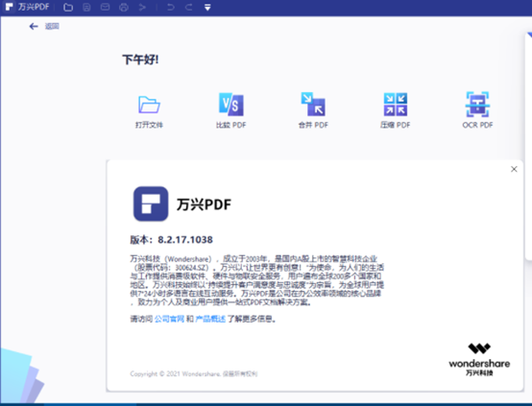The width and height of the screenshot is (532, 406).
Task: Close the 万兴PDF about dialog
Action: pyautogui.click(x=514, y=169)
